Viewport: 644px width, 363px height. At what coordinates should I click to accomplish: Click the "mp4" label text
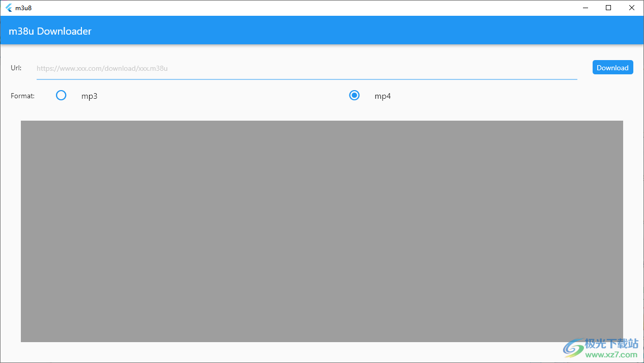[x=383, y=96]
